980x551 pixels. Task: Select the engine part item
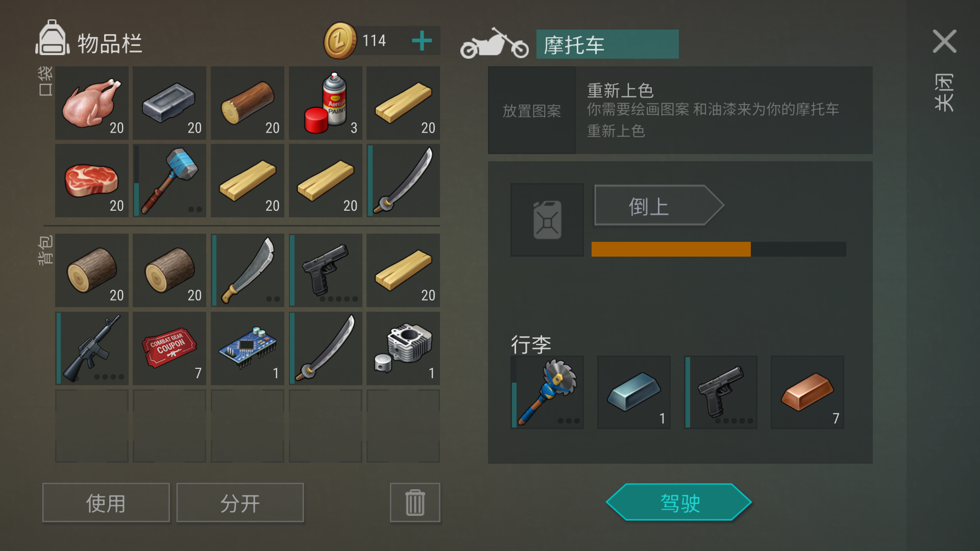[403, 348]
